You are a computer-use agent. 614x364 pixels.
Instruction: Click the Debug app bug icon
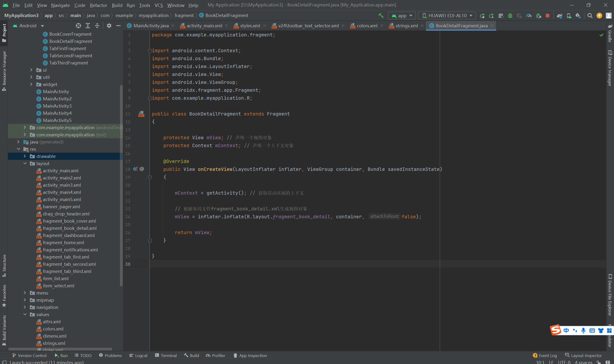click(x=510, y=16)
